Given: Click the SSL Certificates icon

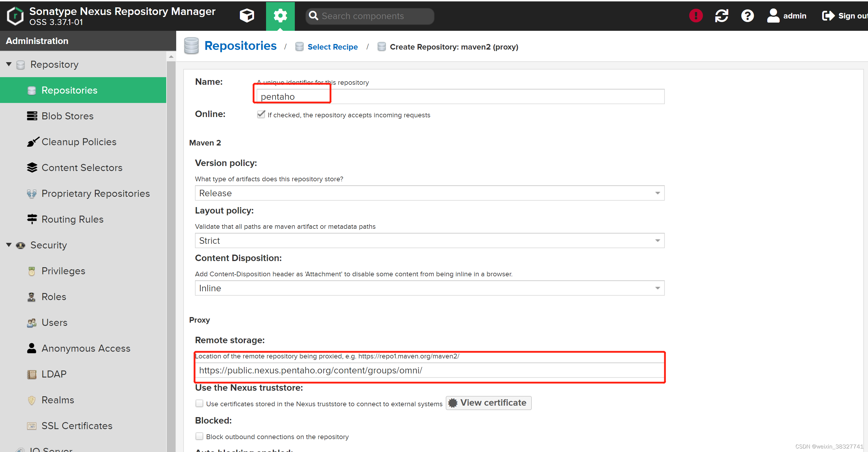Looking at the screenshot, I should point(32,426).
